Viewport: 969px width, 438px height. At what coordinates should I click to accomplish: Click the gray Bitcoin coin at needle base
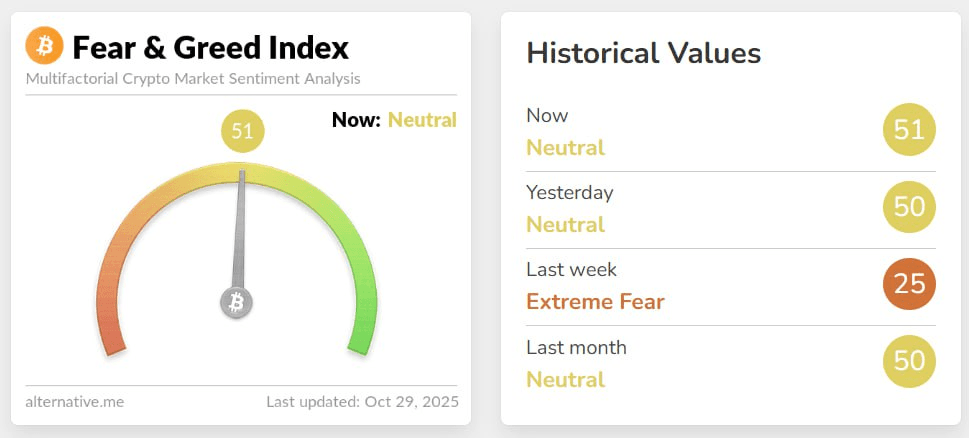(237, 302)
